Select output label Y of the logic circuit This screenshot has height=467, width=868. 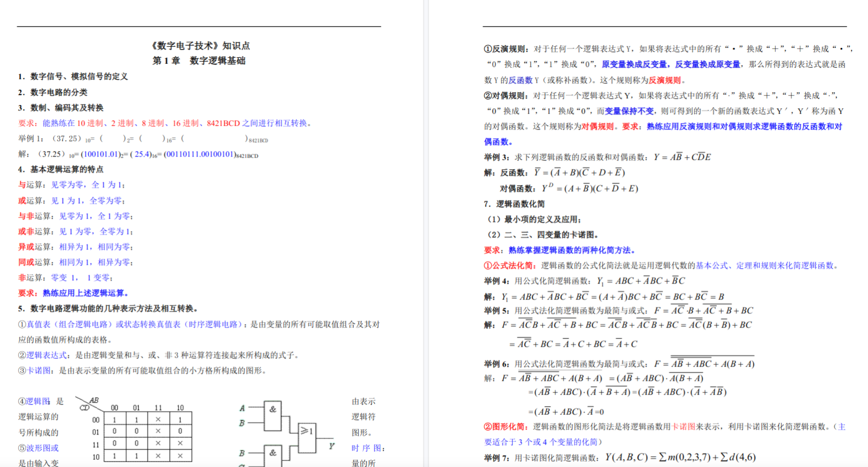(x=331, y=446)
